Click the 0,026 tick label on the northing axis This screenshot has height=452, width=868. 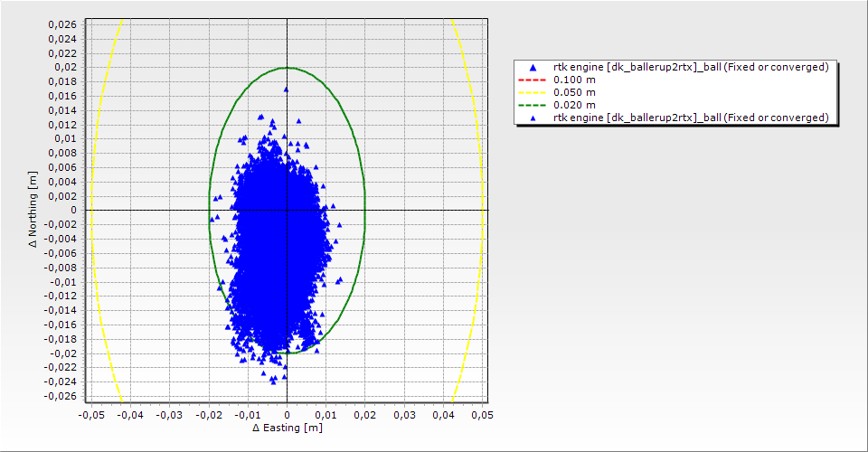click(x=62, y=24)
